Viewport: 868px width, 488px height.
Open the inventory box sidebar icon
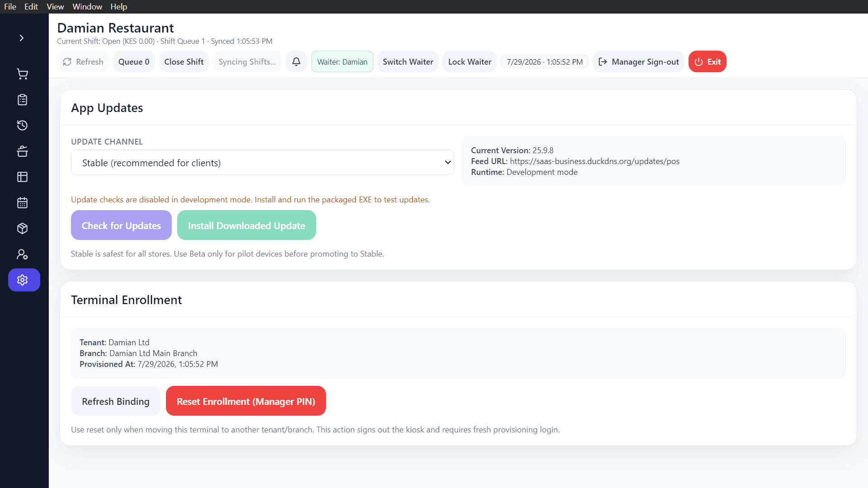point(23,229)
